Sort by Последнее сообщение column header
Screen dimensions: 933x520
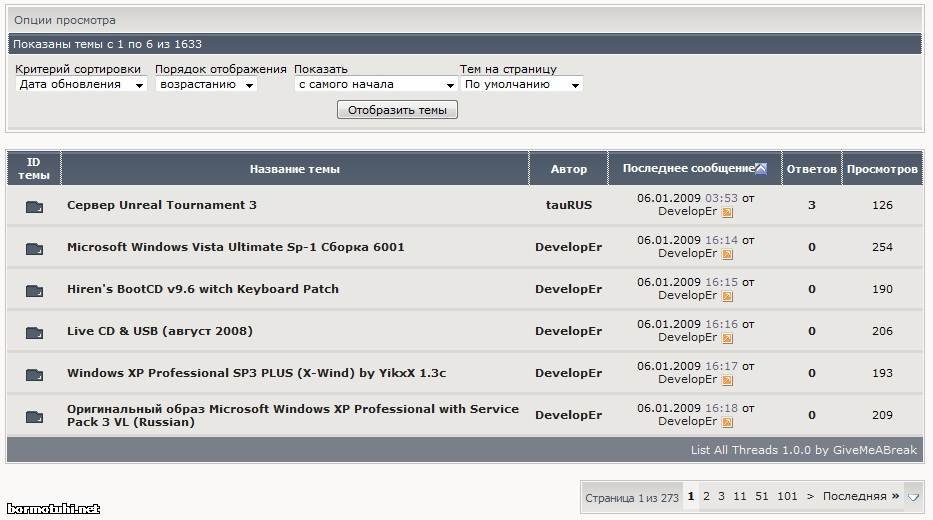pyautogui.click(x=688, y=168)
